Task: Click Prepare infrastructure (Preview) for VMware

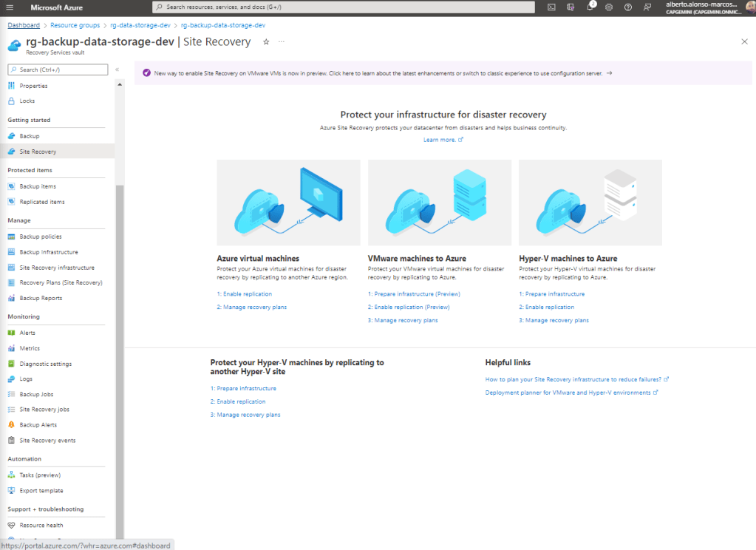Action: 413,294
